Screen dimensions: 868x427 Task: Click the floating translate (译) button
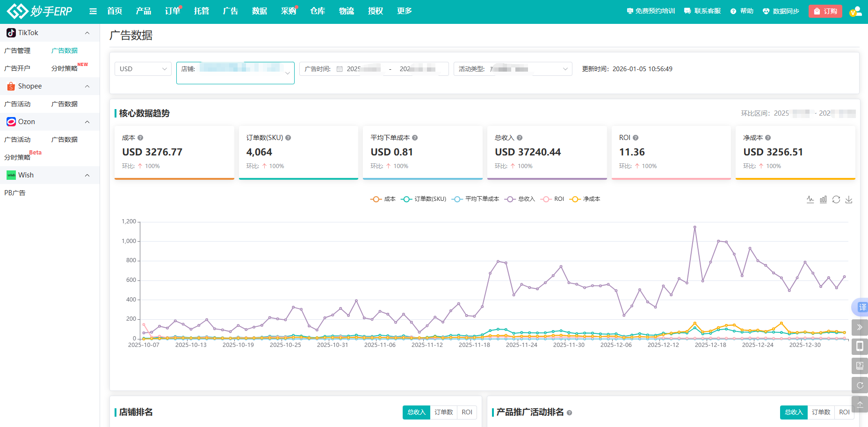[x=861, y=307]
